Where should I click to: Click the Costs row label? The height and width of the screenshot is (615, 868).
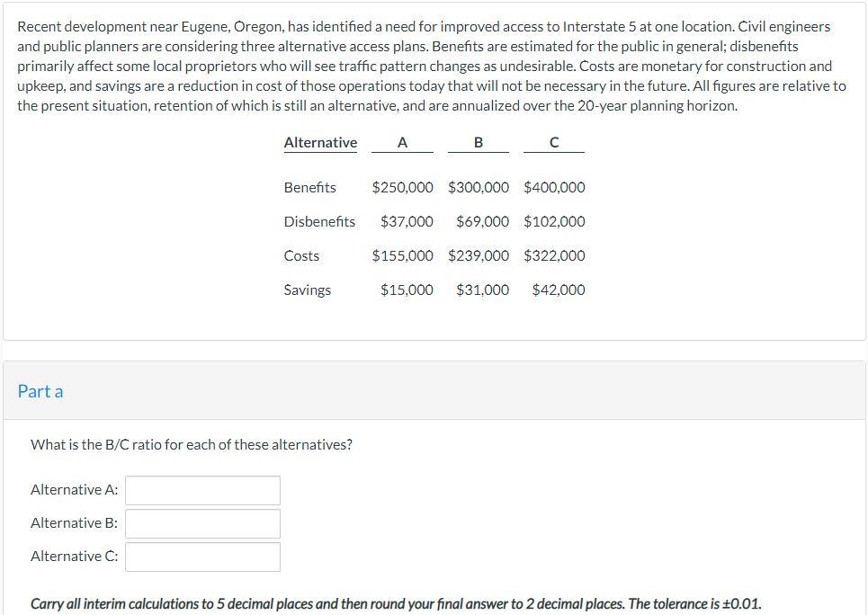[301, 255]
